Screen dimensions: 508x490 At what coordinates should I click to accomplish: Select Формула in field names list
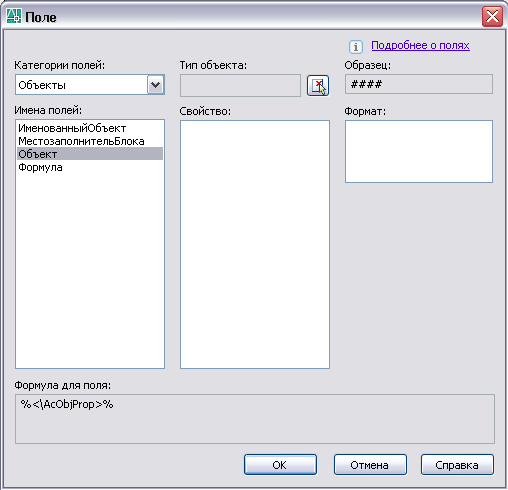pyautogui.click(x=90, y=167)
